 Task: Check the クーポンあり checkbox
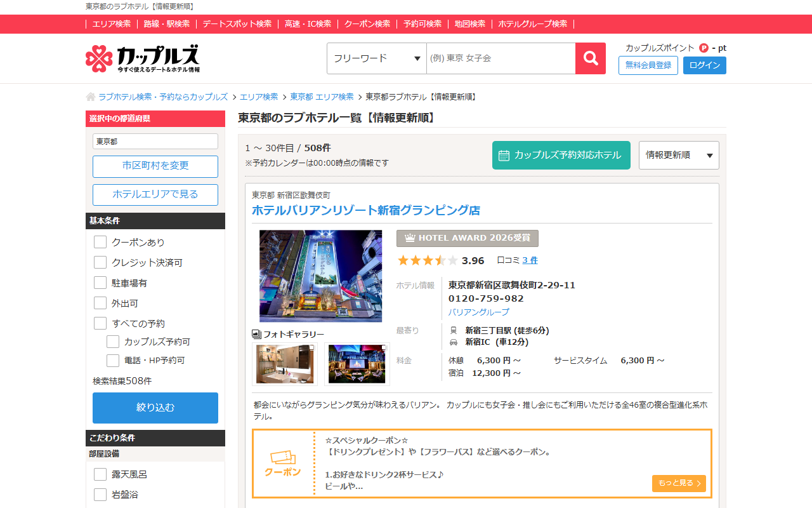point(100,242)
